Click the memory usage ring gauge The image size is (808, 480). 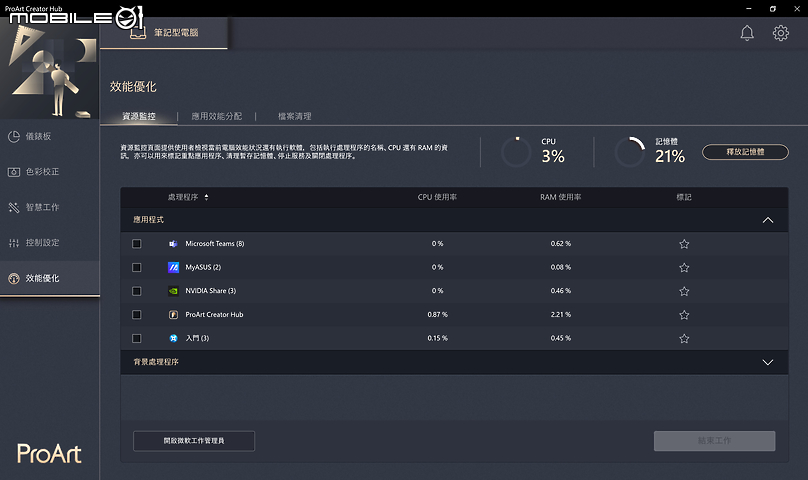(x=630, y=152)
